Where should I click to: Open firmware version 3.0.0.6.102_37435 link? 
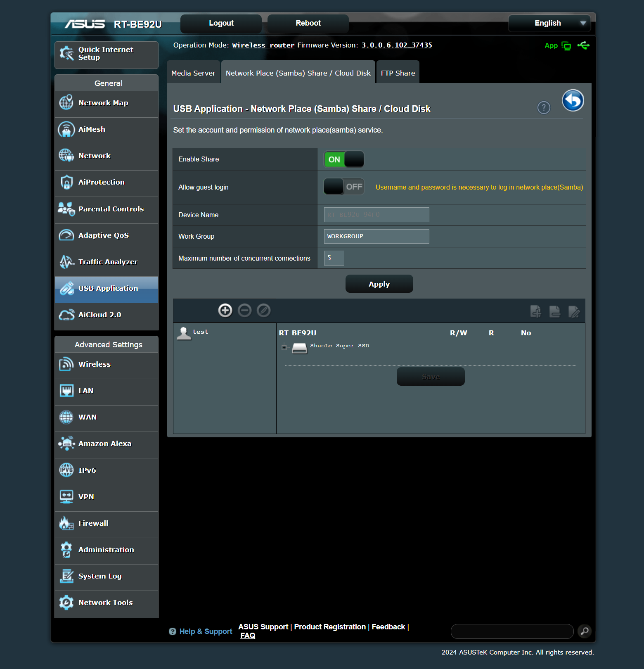(x=397, y=45)
